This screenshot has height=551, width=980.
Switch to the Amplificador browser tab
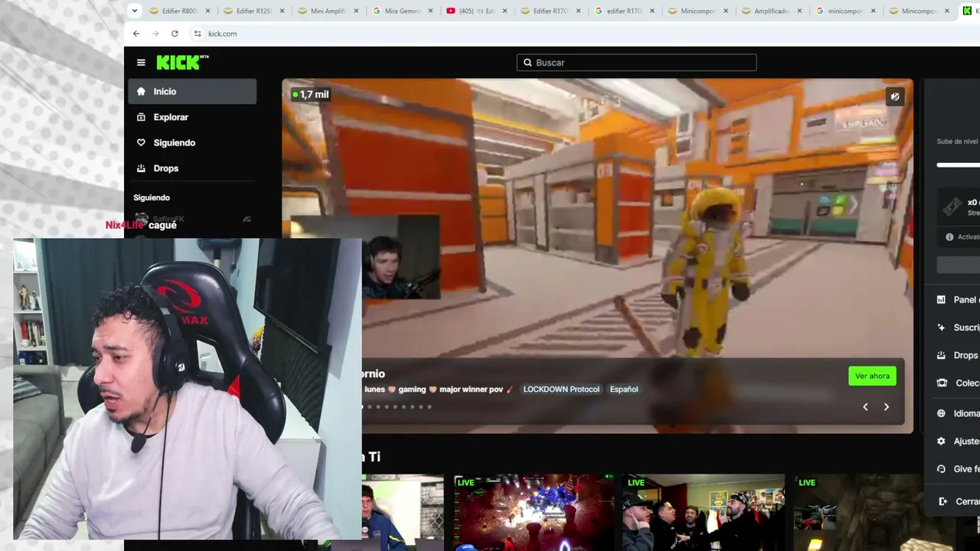coord(773,11)
